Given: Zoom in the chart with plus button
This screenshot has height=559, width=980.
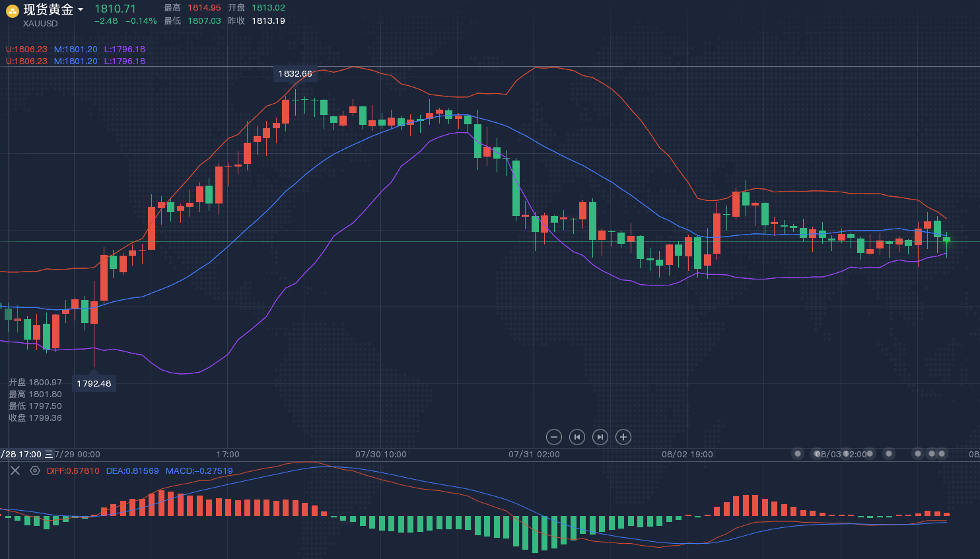Looking at the screenshot, I should (x=623, y=437).
